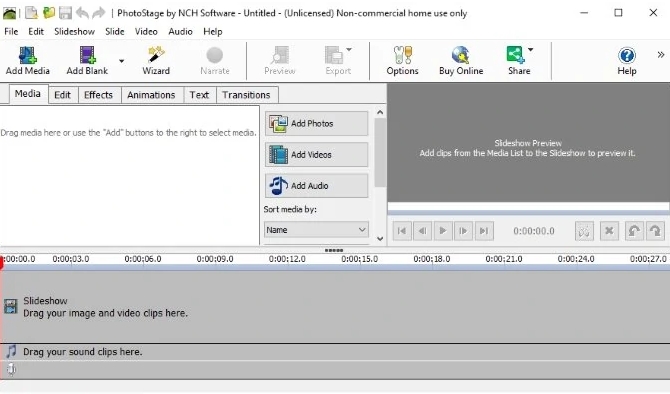Viewport: 670px width, 394px height.
Task: Open the Help menu in menu bar
Action: [212, 32]
